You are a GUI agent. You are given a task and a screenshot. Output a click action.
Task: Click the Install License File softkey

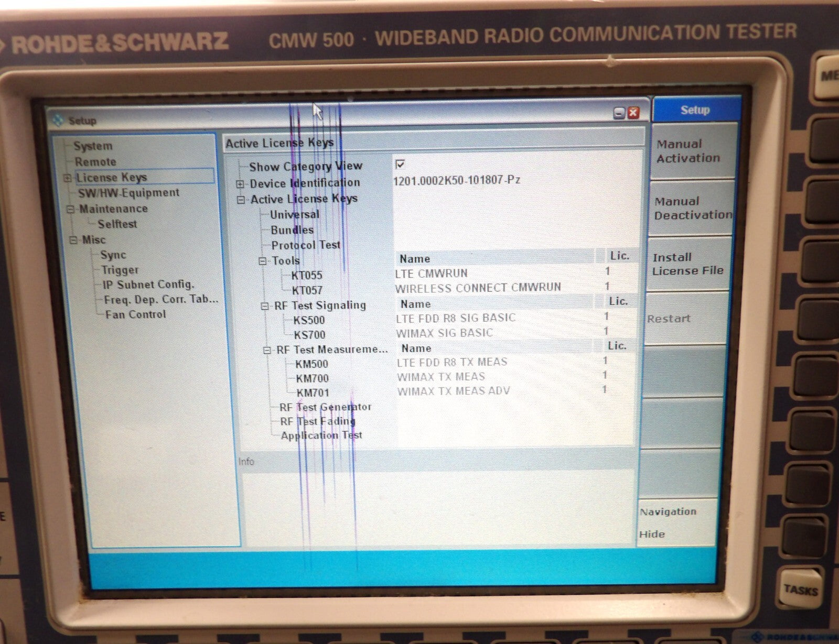687,264
